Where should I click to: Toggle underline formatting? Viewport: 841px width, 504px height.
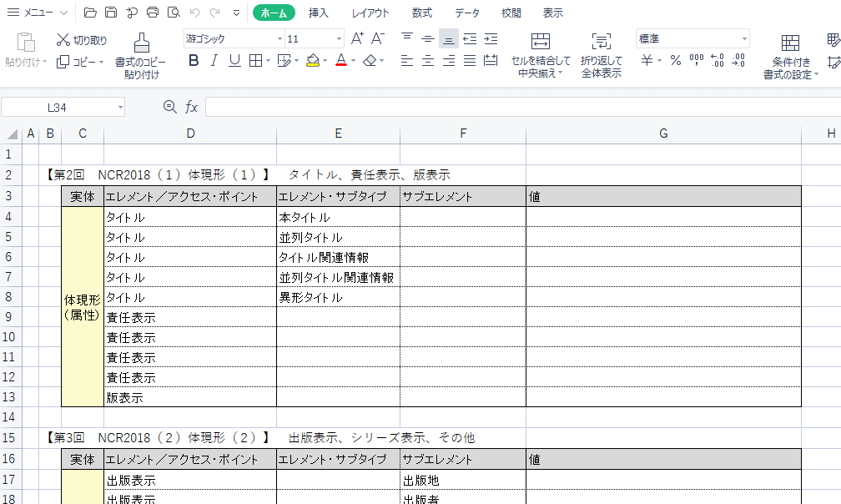[x=234, y=61]
